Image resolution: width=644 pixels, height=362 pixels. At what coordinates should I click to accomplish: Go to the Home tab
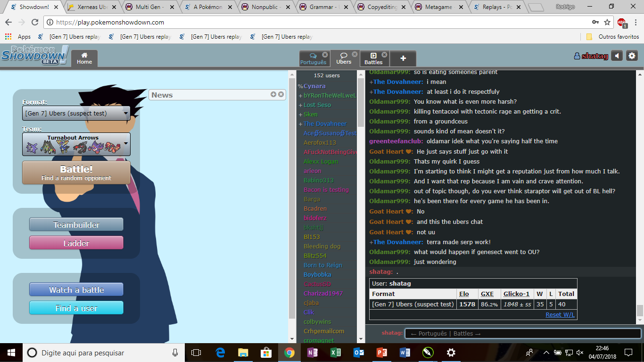(84, 58)
